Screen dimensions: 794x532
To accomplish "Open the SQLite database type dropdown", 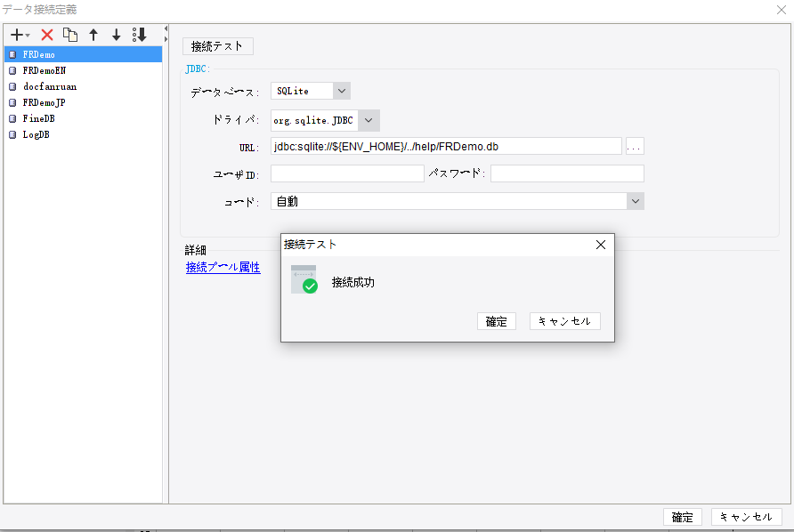I will click(341, 91).
